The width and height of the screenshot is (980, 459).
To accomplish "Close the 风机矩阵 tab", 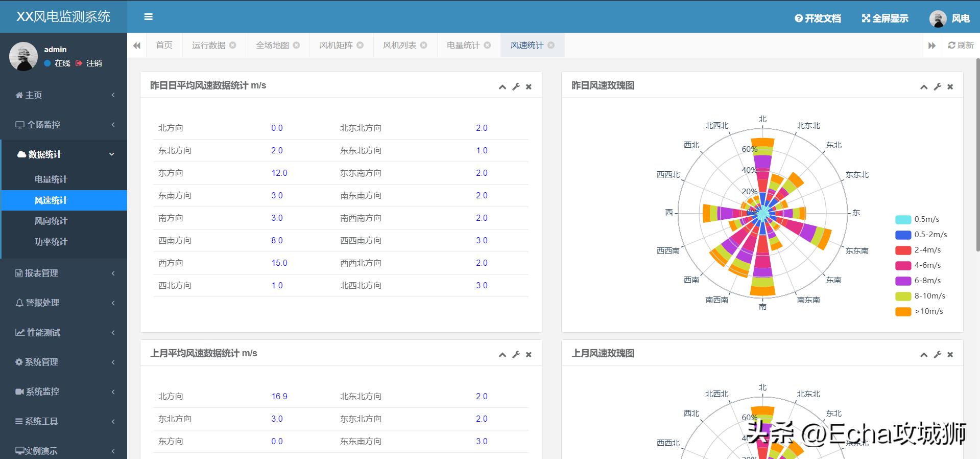I will click(x=360, y=45).
